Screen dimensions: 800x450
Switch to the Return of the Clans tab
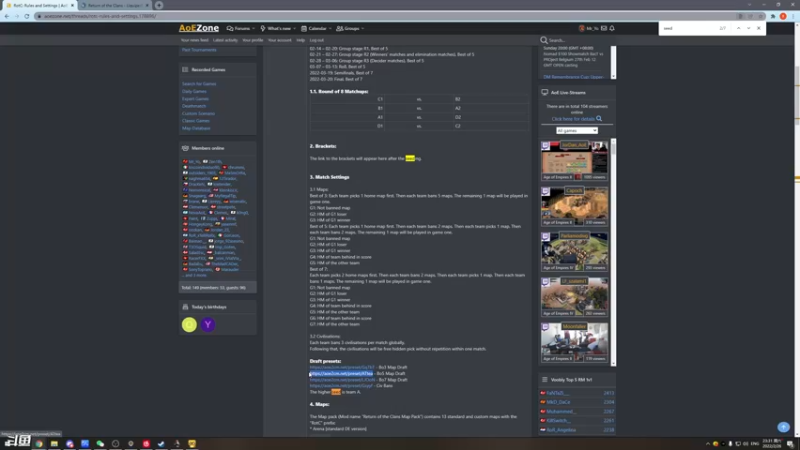click(x=114, y=5)
